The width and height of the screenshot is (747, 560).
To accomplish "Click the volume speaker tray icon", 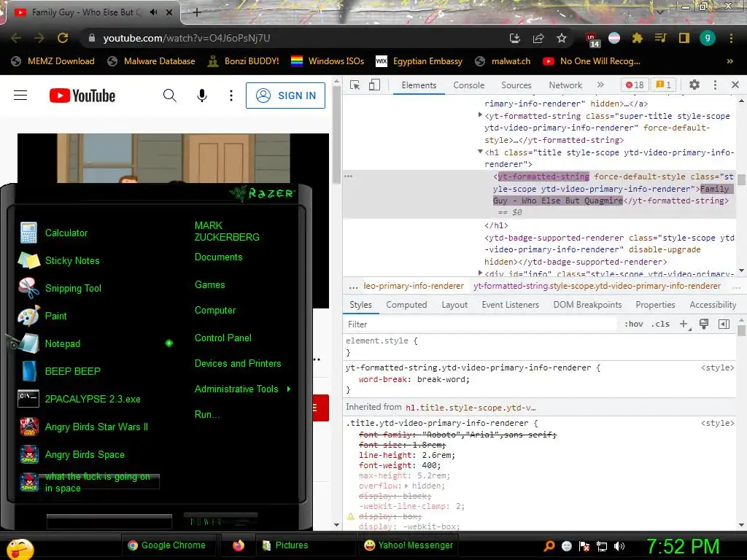I will click(x=619, y=546).
